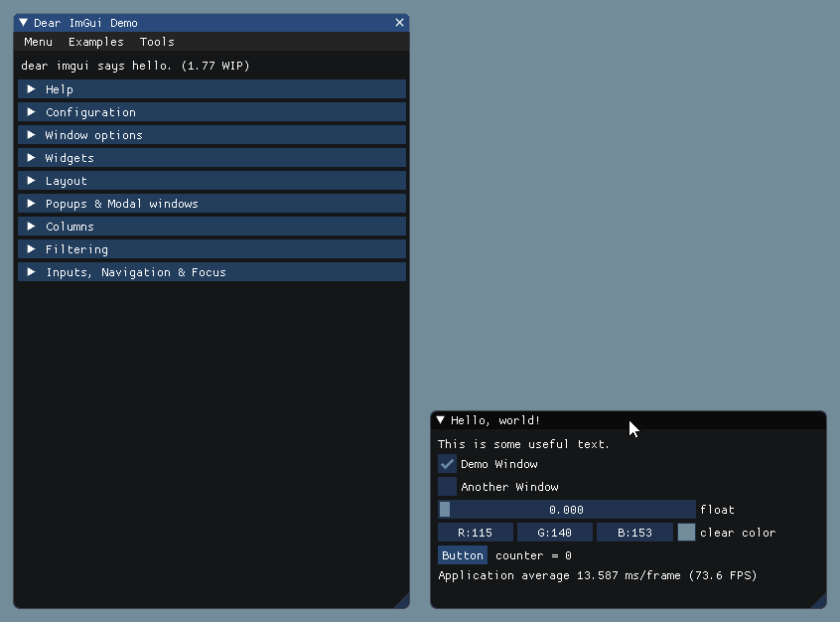Collapse the Hello, world! window triangle

440,420
